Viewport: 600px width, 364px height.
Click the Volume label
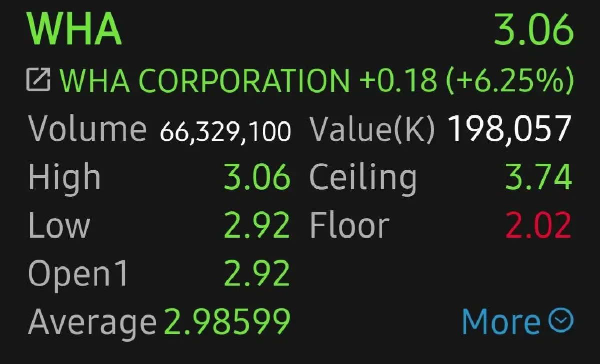tap(87, 129)
